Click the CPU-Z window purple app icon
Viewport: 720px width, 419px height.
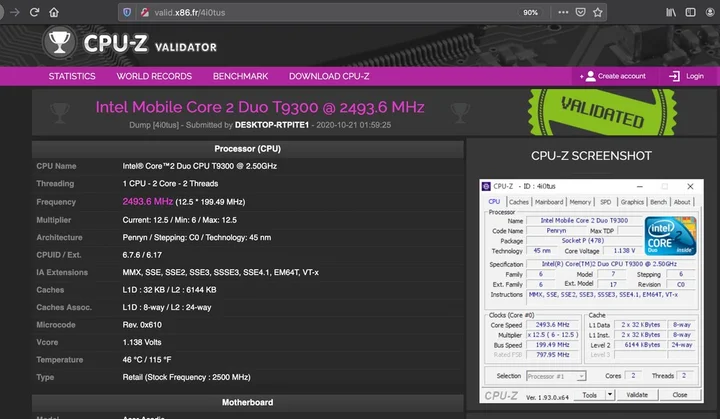click(486, 187)
